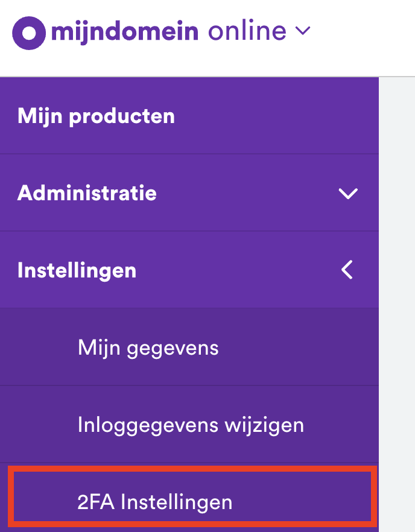Click the indented space left of Mijn gegevens
The height and width of the screenshot is (532, 415).
click(39, 348)
